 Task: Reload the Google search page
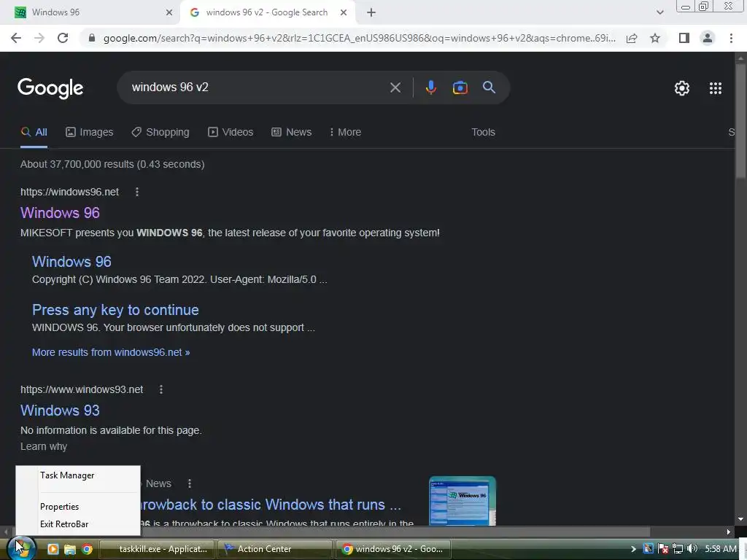point(63,38)
